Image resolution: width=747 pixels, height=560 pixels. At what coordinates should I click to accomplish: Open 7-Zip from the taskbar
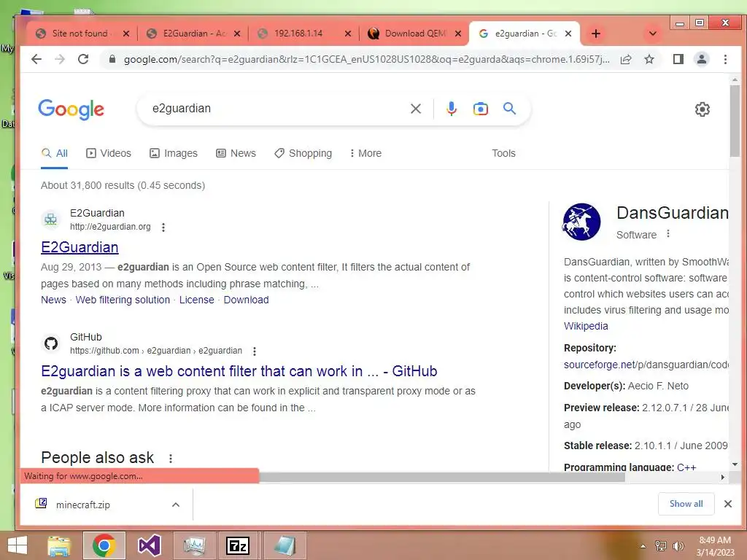pos(238,545)
